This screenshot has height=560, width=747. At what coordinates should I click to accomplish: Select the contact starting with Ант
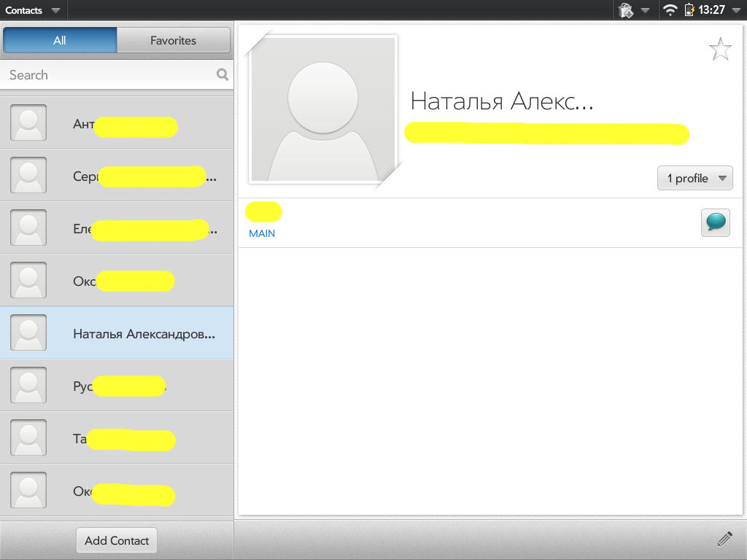pos(117,124)
